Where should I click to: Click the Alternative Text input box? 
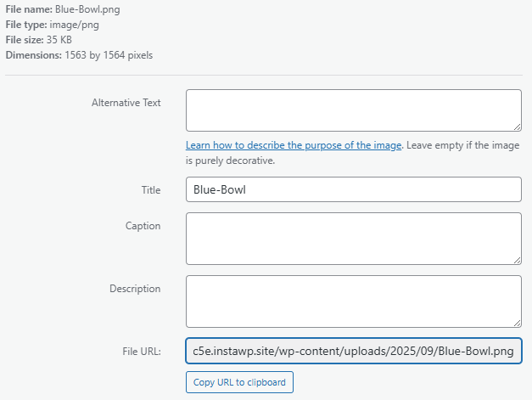(352, 110)
